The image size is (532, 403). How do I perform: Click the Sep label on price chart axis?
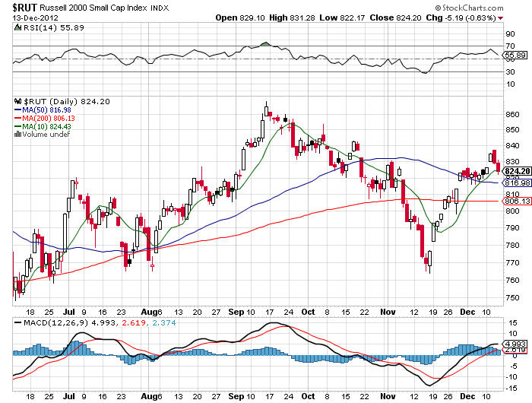point(236,312)
